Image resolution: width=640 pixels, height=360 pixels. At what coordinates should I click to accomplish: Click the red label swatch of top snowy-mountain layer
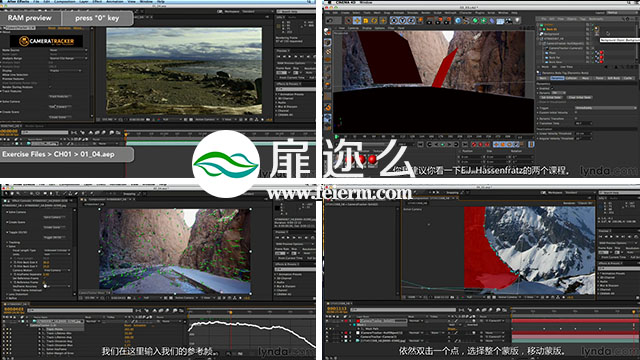point(346,321)
